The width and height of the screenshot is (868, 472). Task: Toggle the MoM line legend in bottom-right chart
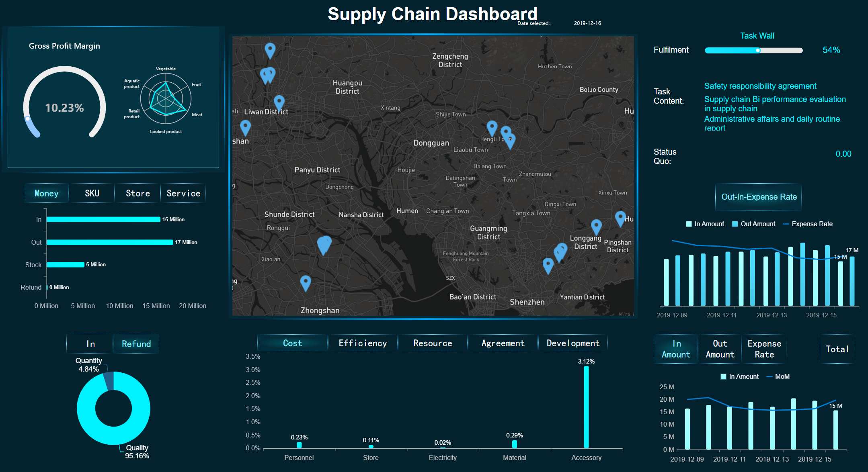pos(779,376)
